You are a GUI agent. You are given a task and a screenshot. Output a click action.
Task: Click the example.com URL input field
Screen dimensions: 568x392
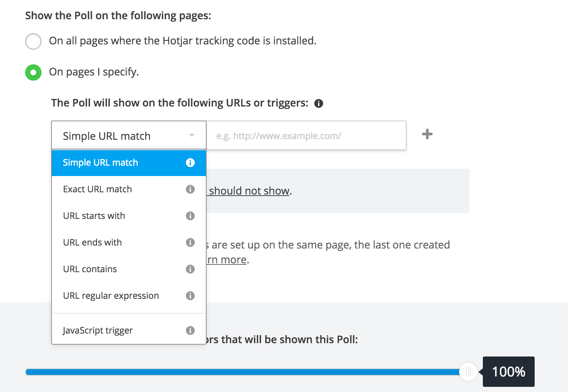click(306, 135)
